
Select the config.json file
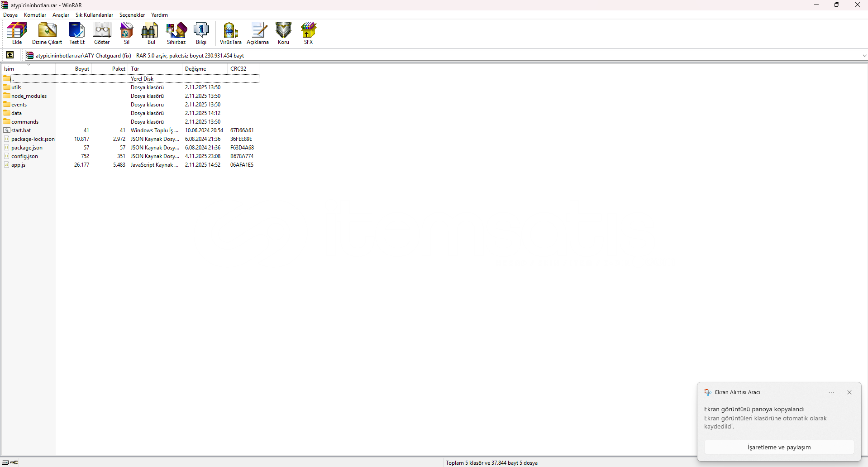point(25,156)
